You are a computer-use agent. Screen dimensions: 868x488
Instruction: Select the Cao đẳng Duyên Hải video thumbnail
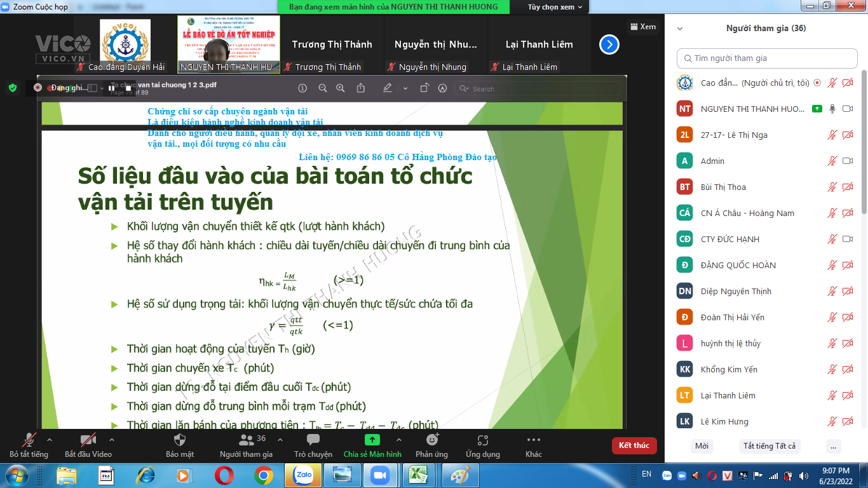(x=125, y=45)
